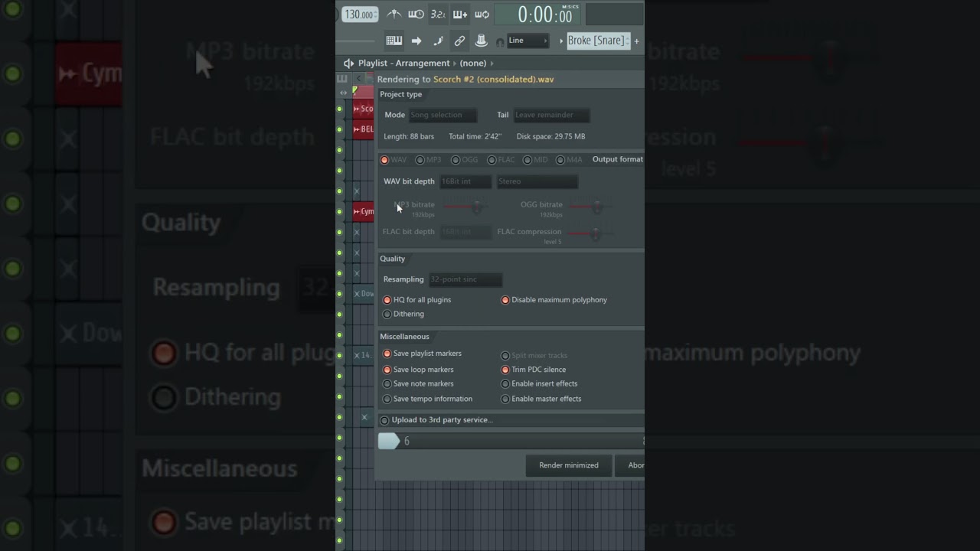This screenshot has width=980, height=551.
Task: Toggle the chain link multilink icon
Action: 459,41
